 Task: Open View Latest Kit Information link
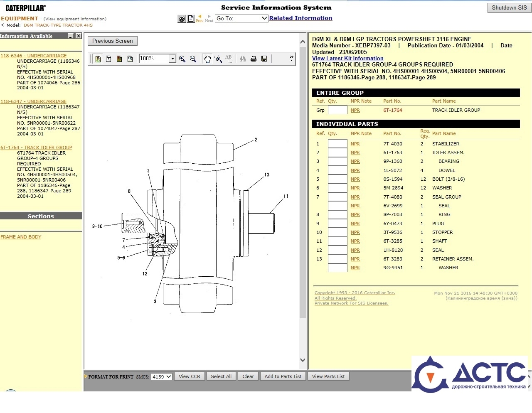pyautogui.click(x=348, y=59)
